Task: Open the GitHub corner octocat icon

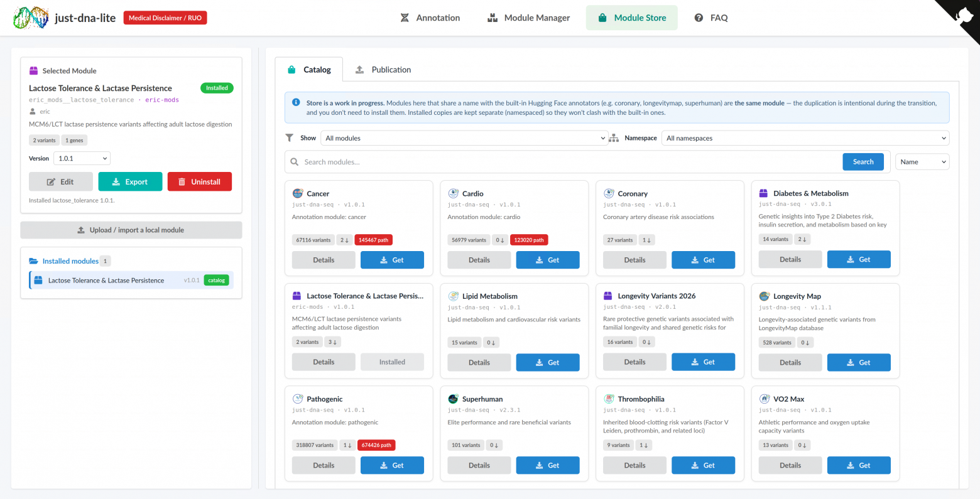Action: coord(963,15)
